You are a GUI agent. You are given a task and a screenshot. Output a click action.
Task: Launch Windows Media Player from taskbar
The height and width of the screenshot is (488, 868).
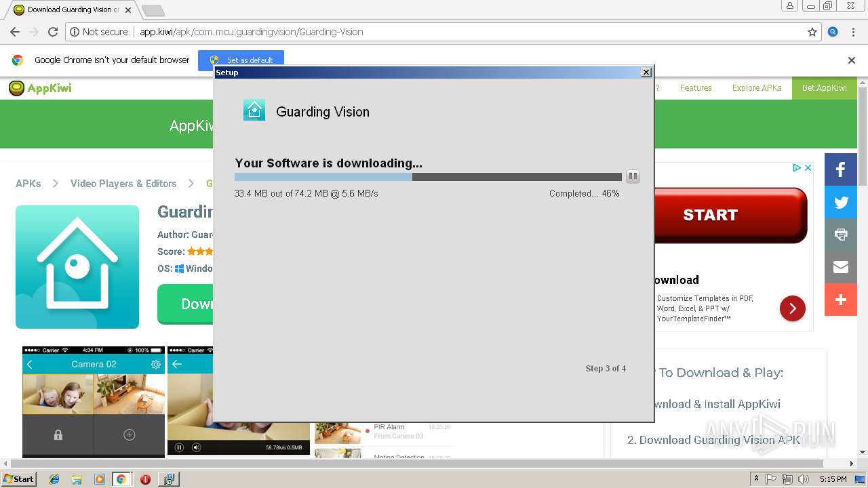pos(99,479)
